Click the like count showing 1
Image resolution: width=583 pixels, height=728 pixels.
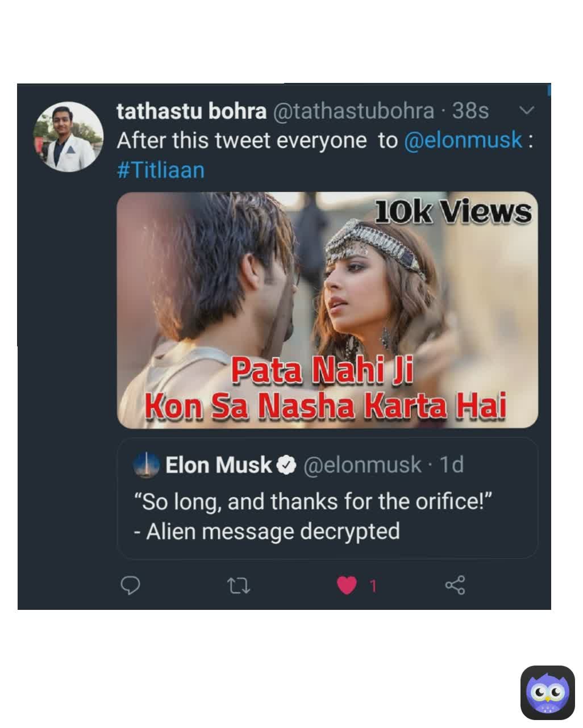(373, 587)
